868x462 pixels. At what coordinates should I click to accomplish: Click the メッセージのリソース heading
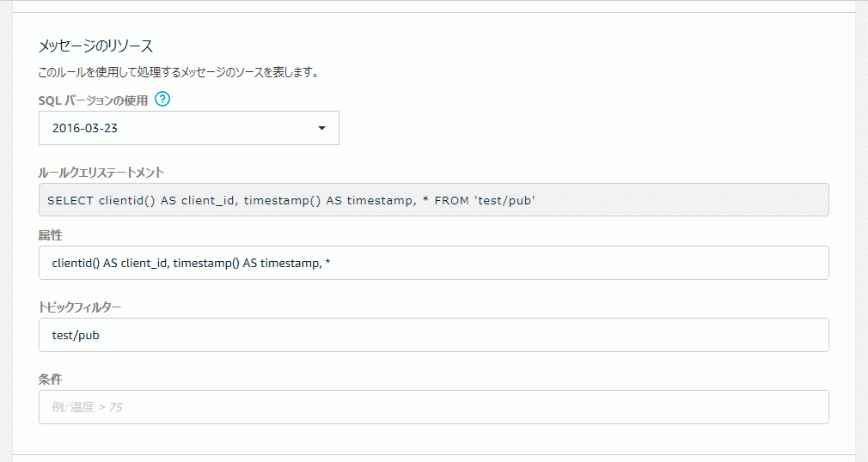[95, 46]
